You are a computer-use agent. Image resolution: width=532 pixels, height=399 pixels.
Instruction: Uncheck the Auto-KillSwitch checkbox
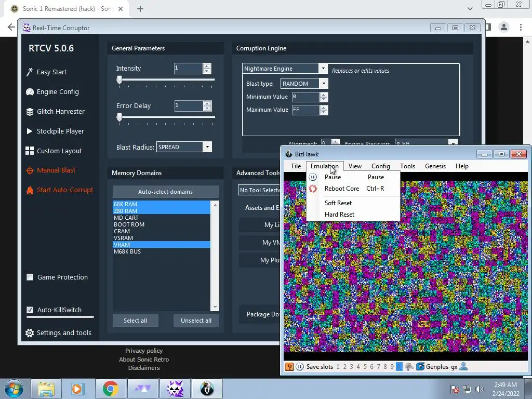coord(30,310)
